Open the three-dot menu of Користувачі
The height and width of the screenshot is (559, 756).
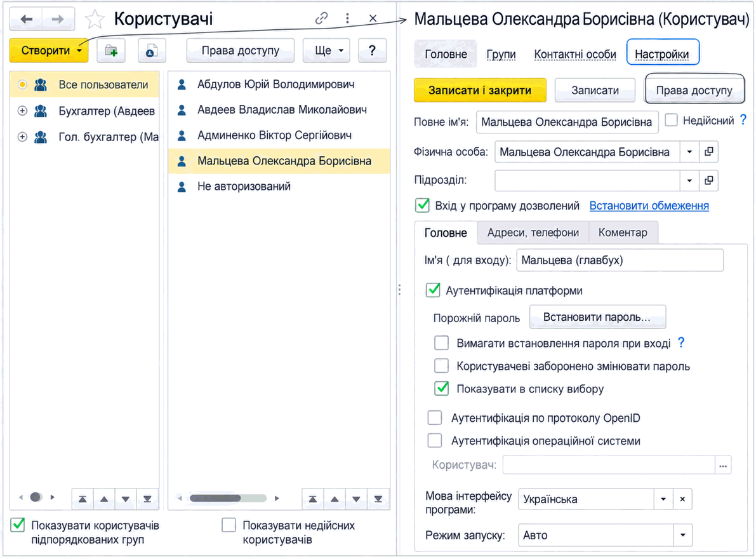[x=347, y=18]
